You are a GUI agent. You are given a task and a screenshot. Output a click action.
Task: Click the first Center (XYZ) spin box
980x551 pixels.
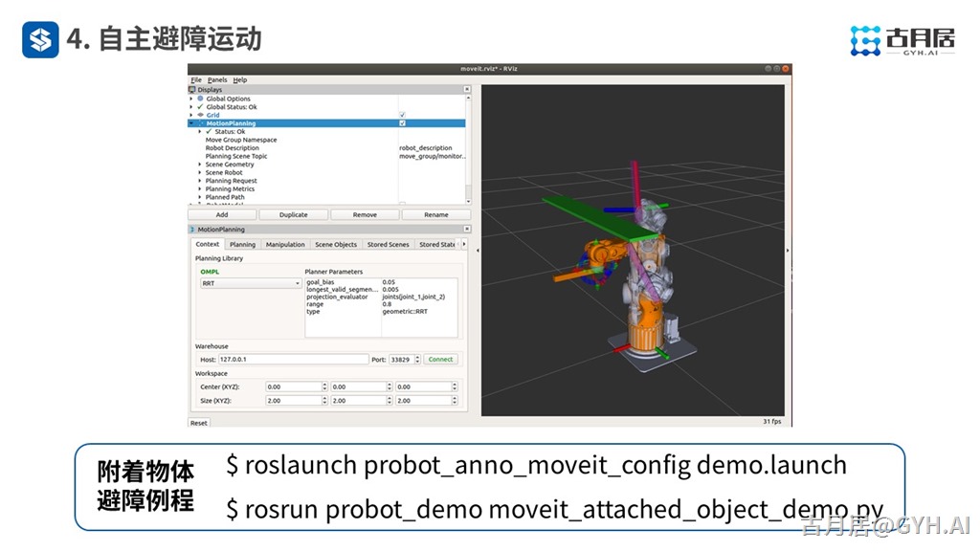click(x=297, y=386)
